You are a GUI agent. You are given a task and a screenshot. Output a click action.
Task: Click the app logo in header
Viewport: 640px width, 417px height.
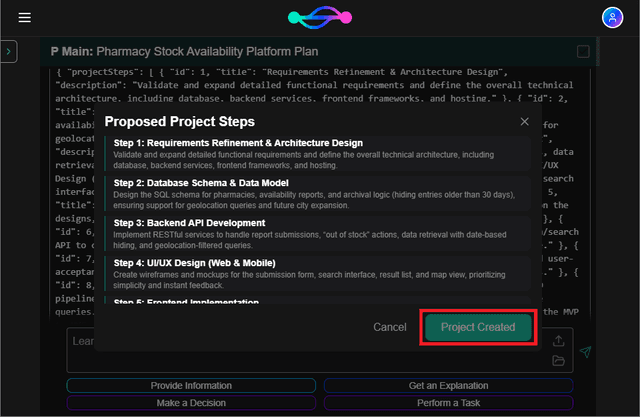(320, 18)
